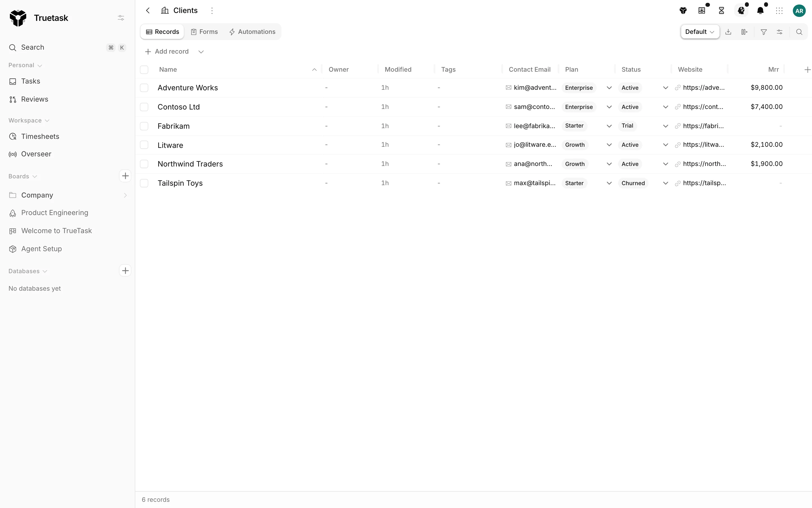Select the Churned status tag
Screen dimensions: 812x508
click(633, 183)
